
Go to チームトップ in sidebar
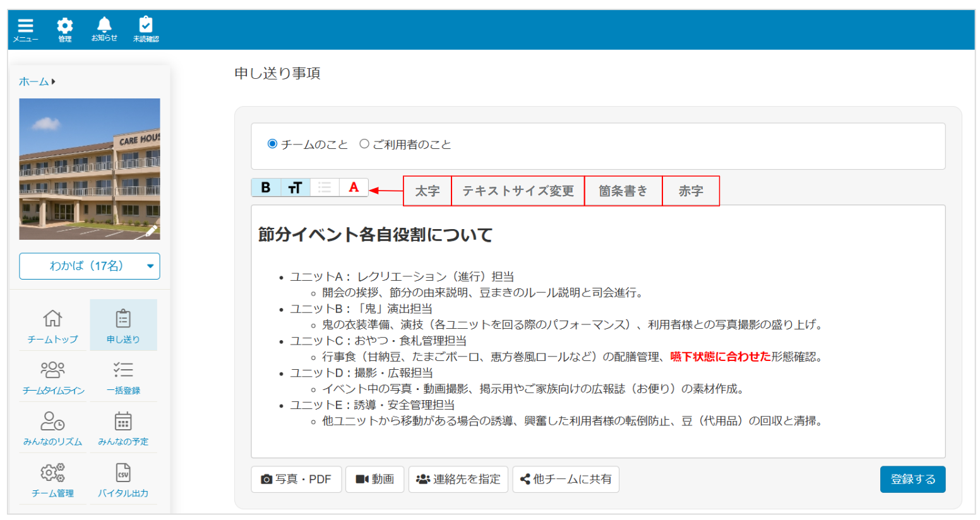click(x=52, y=326)
